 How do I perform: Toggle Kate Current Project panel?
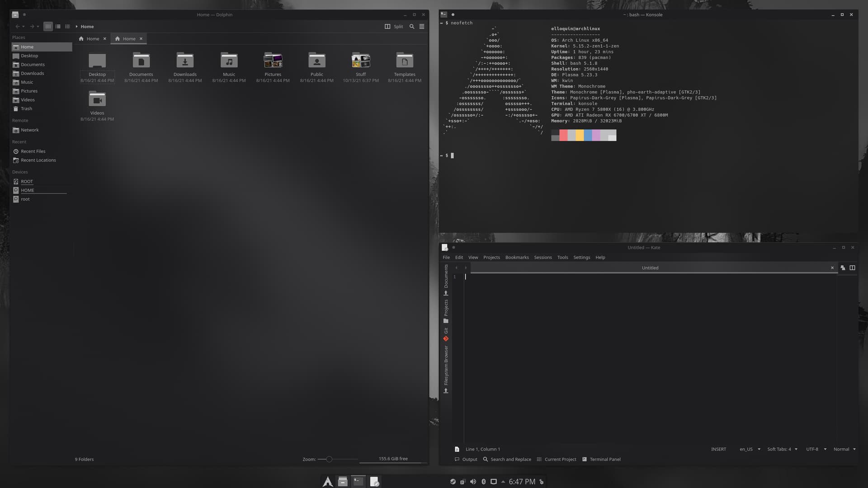pos(556,460)
